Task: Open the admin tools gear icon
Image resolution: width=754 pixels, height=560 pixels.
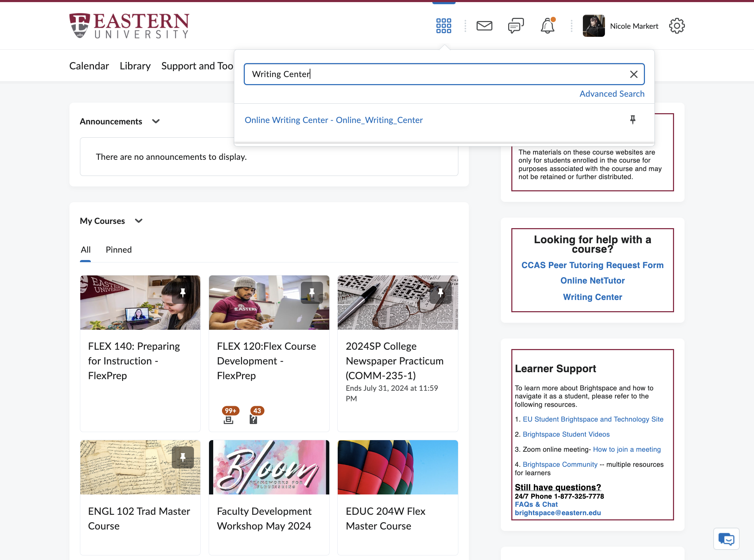Action: click(x=677, y=26)
